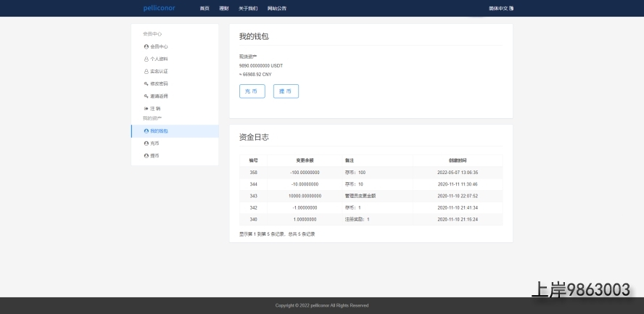Click the footer copyright text

click(322, 305)
